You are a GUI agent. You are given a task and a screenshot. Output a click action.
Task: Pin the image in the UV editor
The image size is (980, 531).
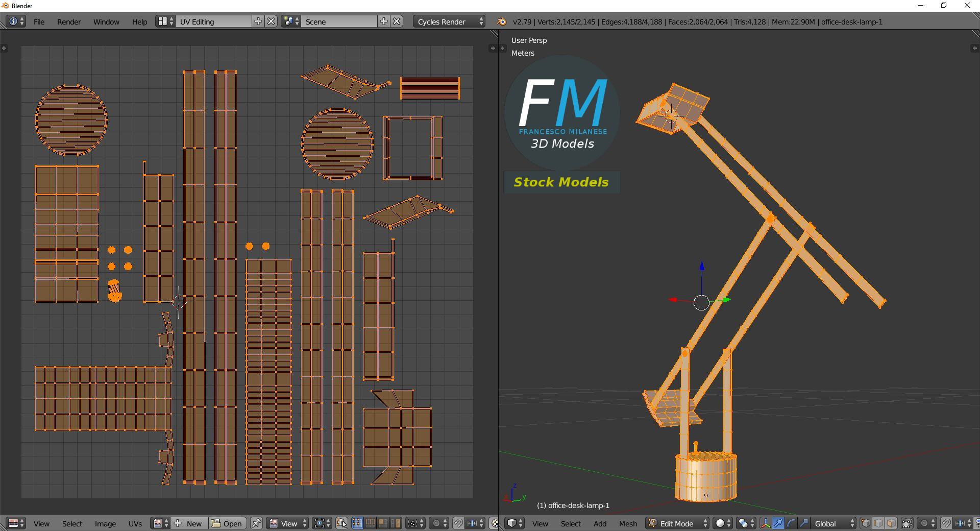[x=256, y=523]
